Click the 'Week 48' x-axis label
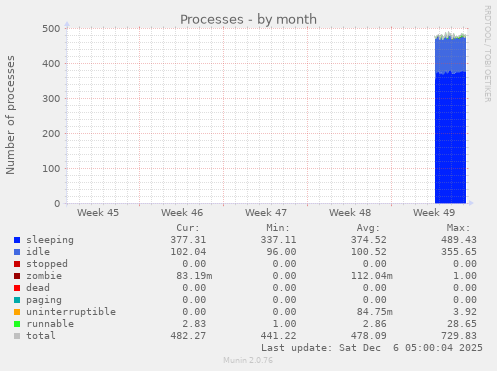This screenshot has height=371, width=497. click(350, 213)
